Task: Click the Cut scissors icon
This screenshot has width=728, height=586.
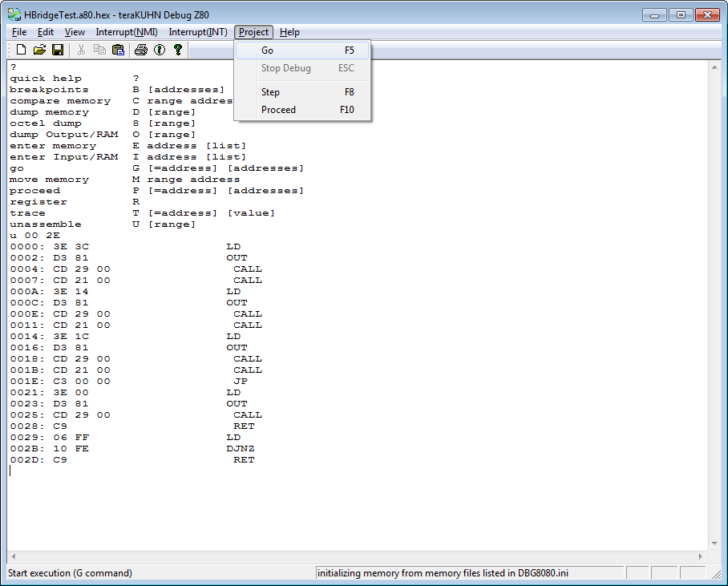Action: pos(81,50)
